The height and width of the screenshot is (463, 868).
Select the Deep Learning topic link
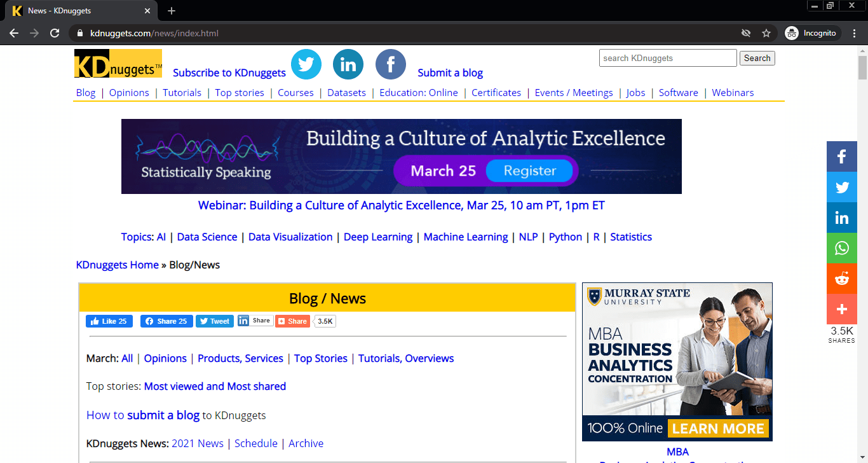tap(378, 237)
